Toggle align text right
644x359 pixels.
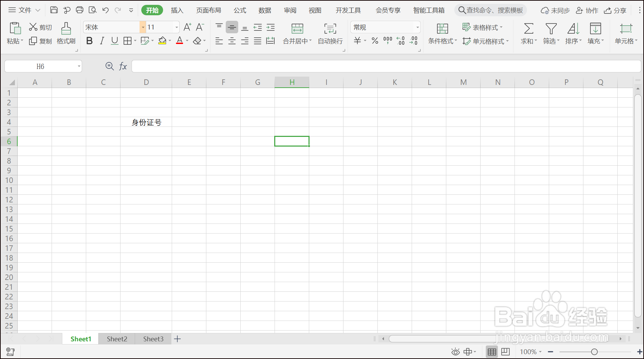245,41
